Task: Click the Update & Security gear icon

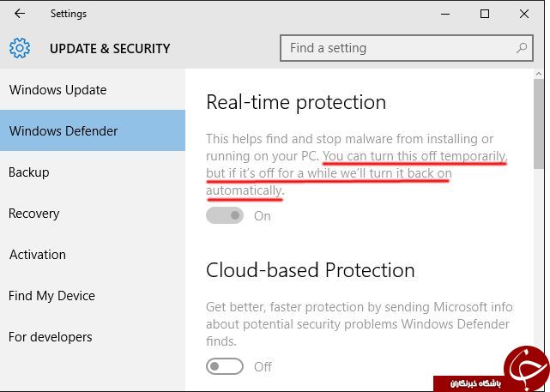Action: 20,48
